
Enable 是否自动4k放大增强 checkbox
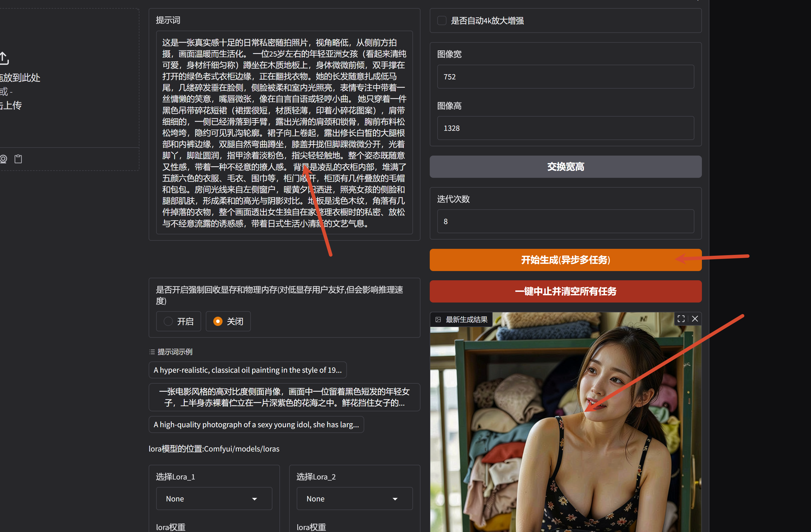(442, 20)
